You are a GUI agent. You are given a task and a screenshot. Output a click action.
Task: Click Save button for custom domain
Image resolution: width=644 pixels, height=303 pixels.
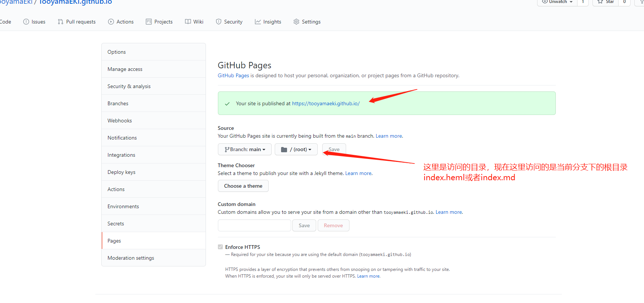pos(304,225)
